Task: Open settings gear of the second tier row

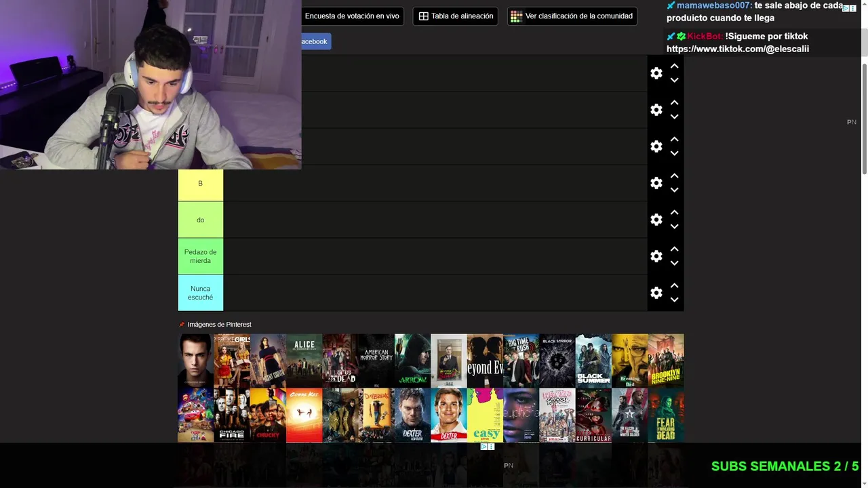Action: [x=656, y=110]
